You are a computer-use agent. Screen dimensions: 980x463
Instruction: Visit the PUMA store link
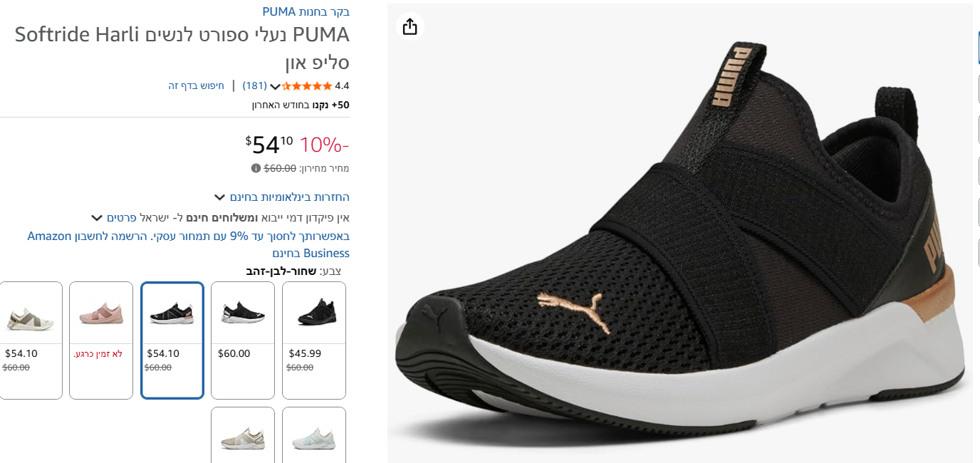(306, 11)
